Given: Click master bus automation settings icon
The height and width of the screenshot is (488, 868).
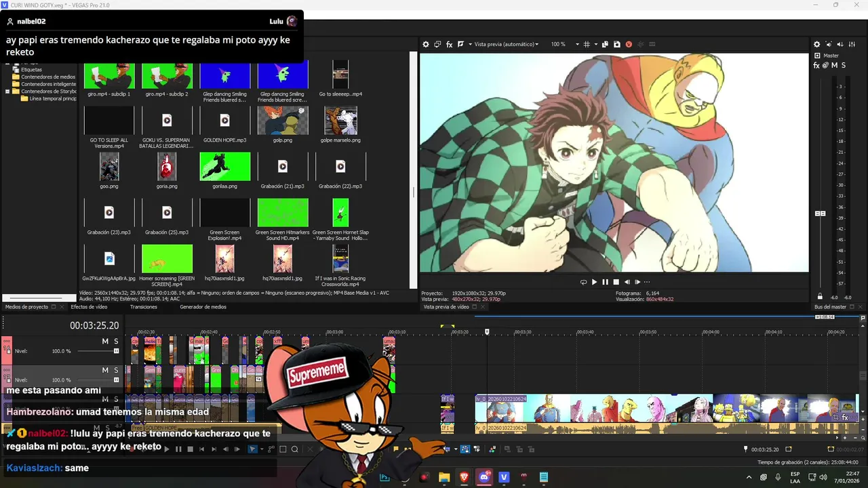Looking at the screenshot, I should point(825,65).
